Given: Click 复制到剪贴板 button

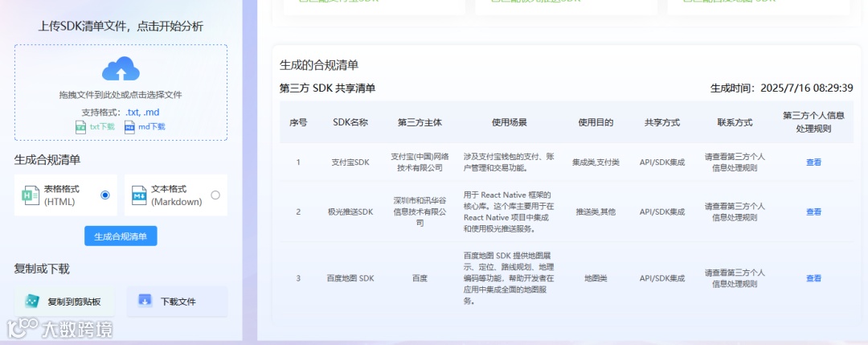Looking at the screenshot, I should (65, 302).
